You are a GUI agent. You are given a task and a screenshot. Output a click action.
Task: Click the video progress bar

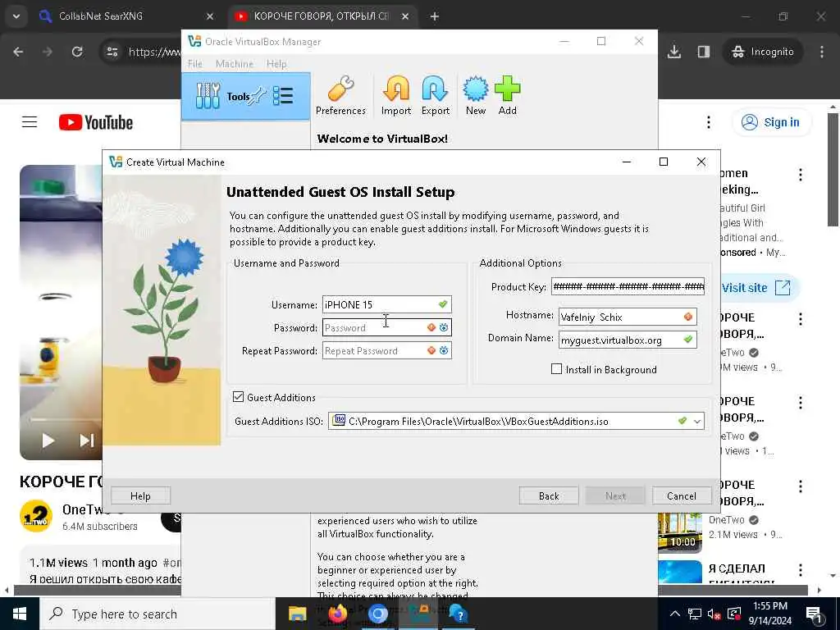[66, 419]
